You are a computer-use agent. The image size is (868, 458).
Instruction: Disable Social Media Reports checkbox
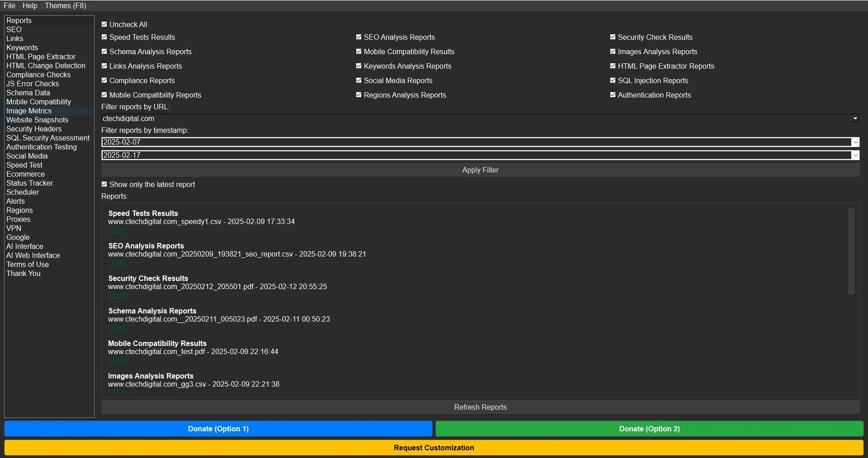coord(359,80)
